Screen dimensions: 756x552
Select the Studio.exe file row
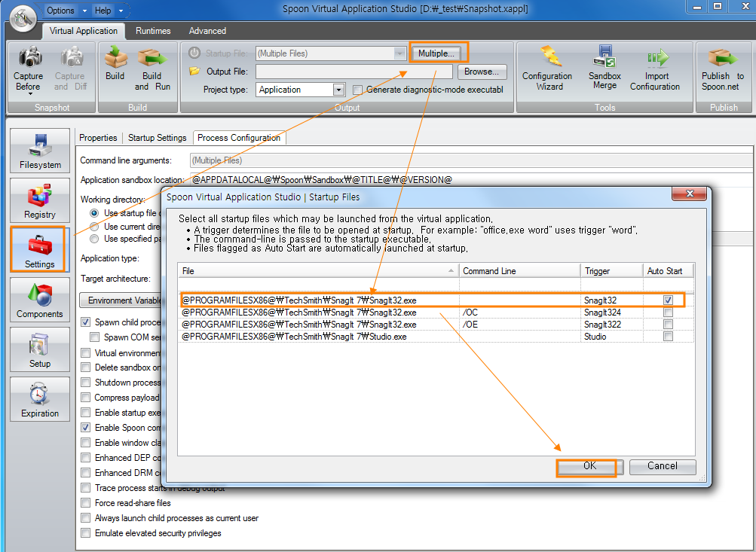pyautogui.click(x=436, y=336)
